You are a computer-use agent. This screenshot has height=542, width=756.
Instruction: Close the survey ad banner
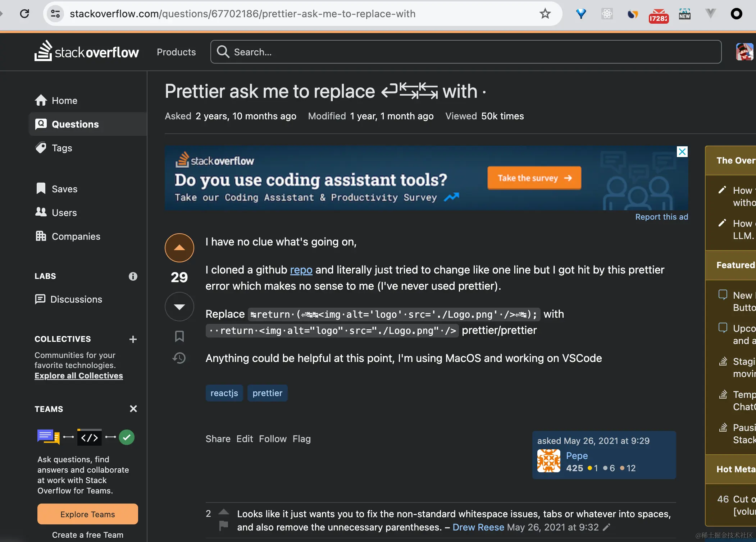click(682, 152)
